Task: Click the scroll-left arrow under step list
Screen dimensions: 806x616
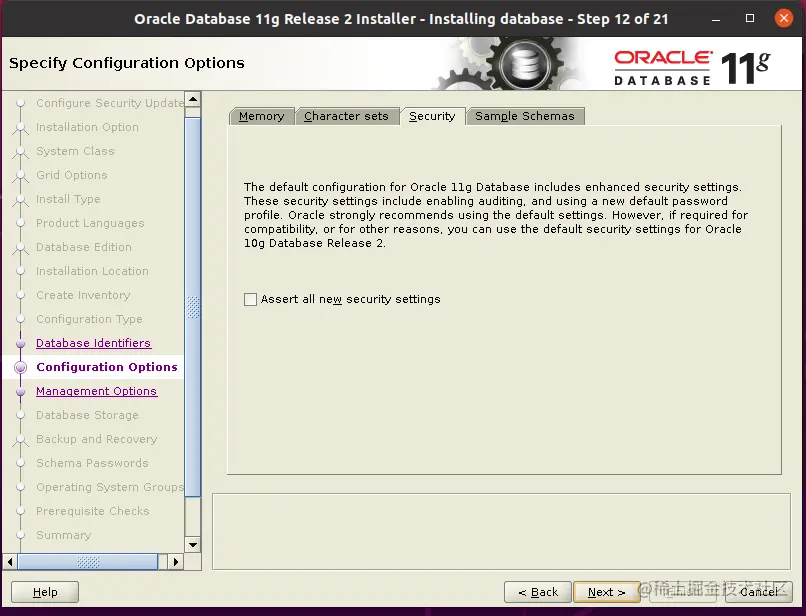Action: tap(10, 562)
